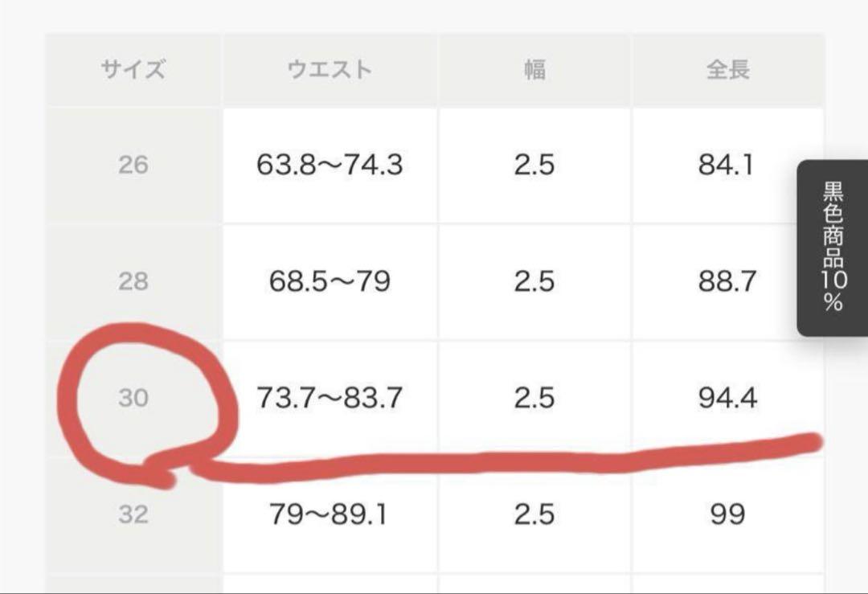
Task: Click width 2.5 in size 26 row
Action: point(534,165)
